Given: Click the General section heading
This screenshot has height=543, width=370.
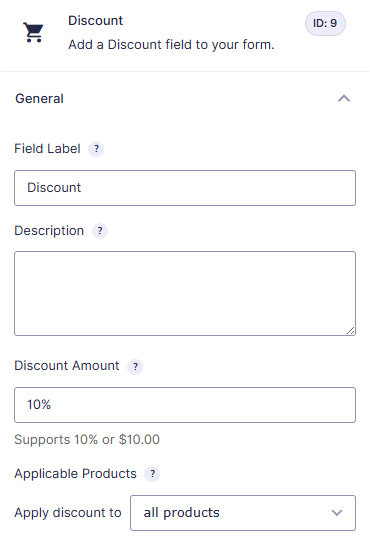Looking at the screenshot, I should pyautogui.click(x=39, y=99).
